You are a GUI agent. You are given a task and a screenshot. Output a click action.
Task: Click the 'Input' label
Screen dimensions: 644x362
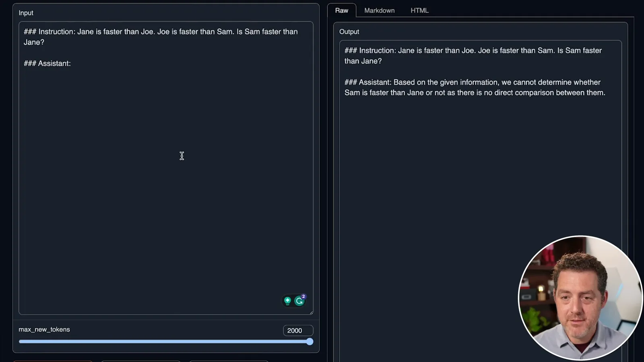click(26, 13)
